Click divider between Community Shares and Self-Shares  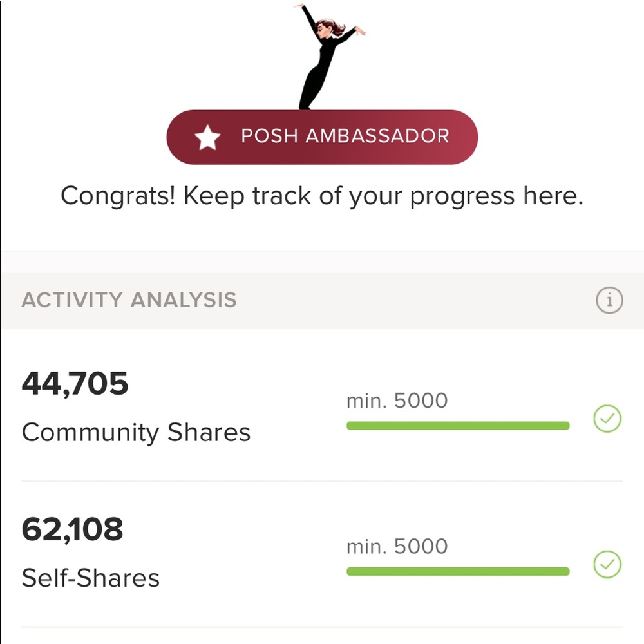tap(322, 481)
